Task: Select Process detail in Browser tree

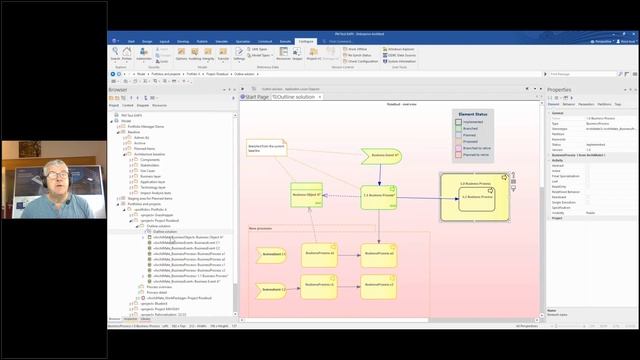Action: pos(157,293)
